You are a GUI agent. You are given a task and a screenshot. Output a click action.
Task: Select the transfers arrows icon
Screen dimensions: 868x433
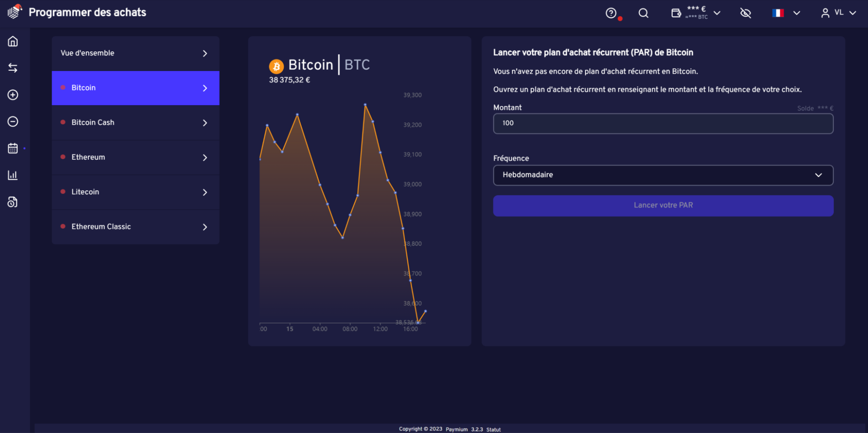click(x=13, y=68)
